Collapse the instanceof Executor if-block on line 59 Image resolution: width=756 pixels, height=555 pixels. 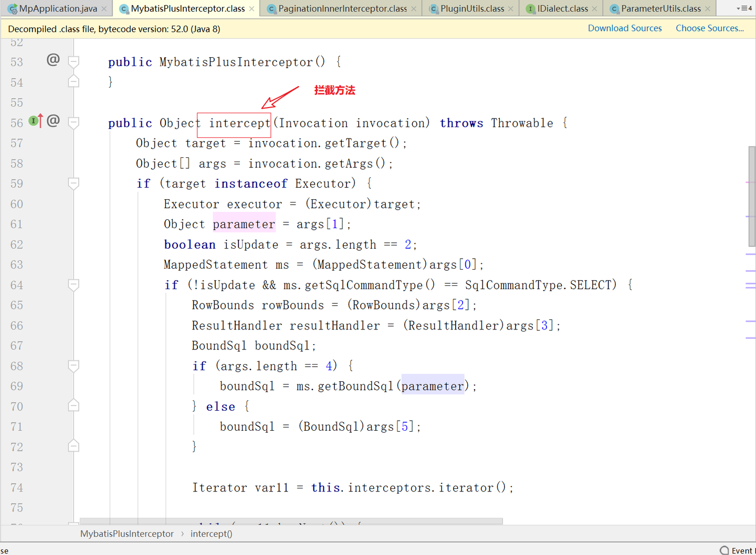[x=74, y=184]
